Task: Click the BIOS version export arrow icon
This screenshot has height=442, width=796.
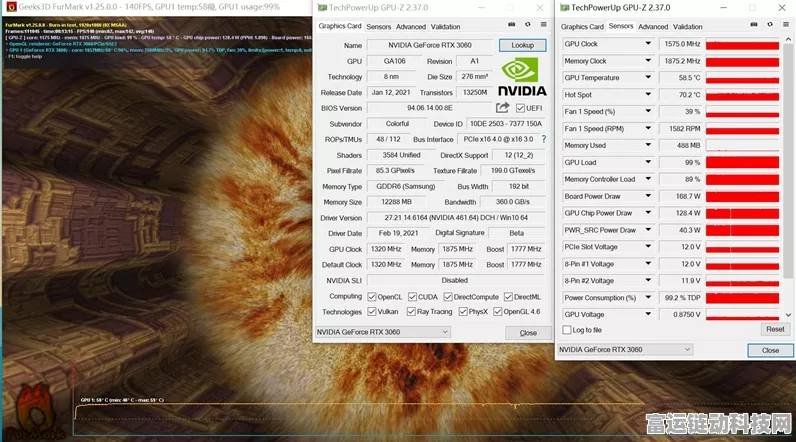Action: (x=503, y=108)
